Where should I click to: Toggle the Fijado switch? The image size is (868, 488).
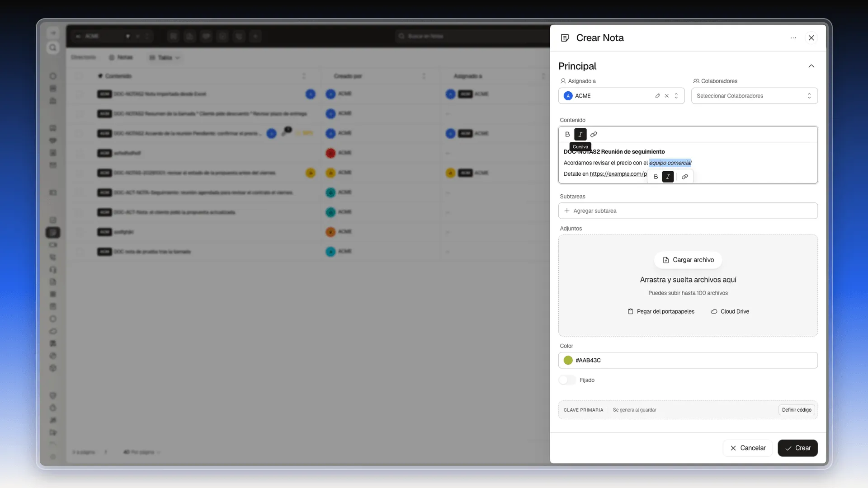pos(567,380)
